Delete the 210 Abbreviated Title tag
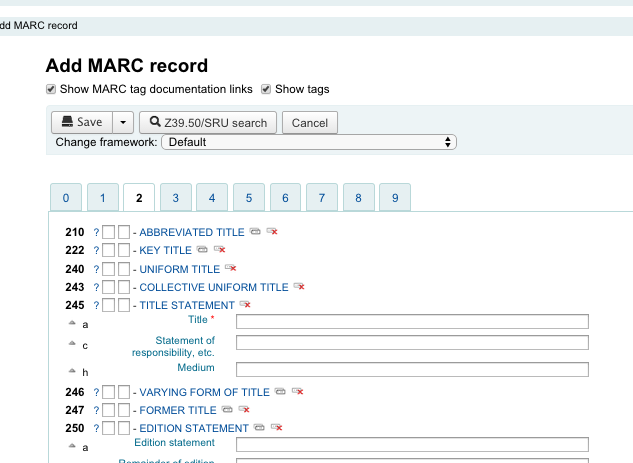 271,232
